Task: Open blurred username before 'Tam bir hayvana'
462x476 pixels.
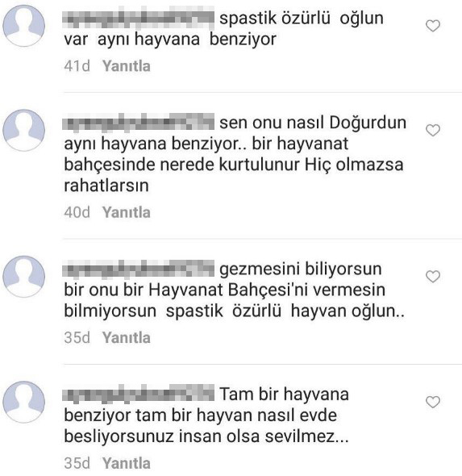Action: pyautogui.click(x=139, y=395)
